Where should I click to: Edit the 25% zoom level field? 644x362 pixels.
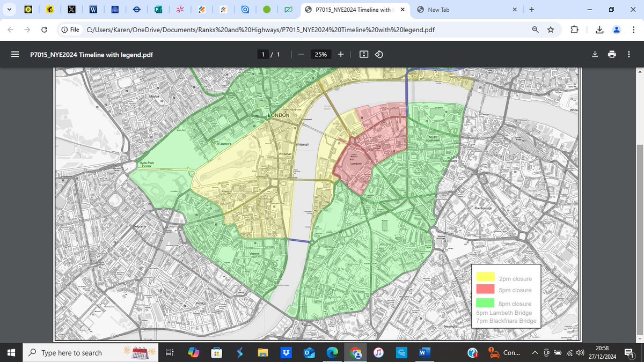point(321,54)
